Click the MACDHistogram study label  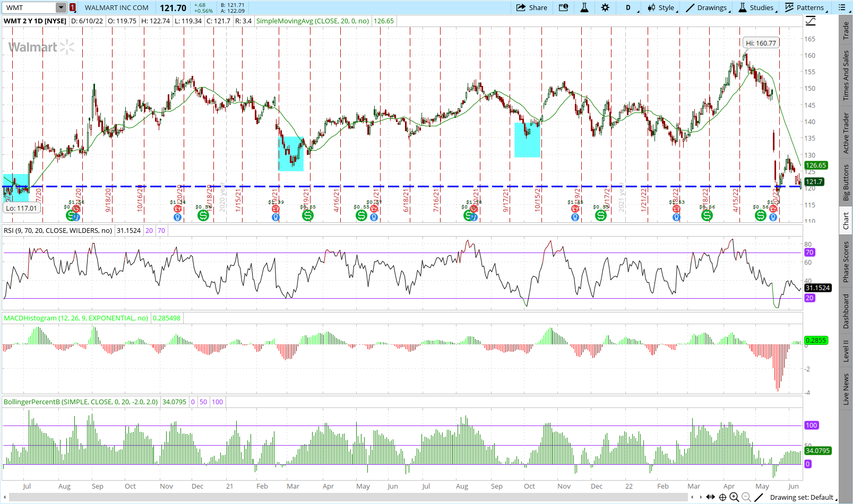point(76,318)
